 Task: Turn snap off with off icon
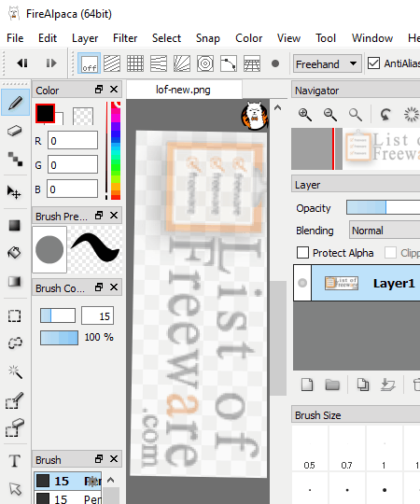89,63
